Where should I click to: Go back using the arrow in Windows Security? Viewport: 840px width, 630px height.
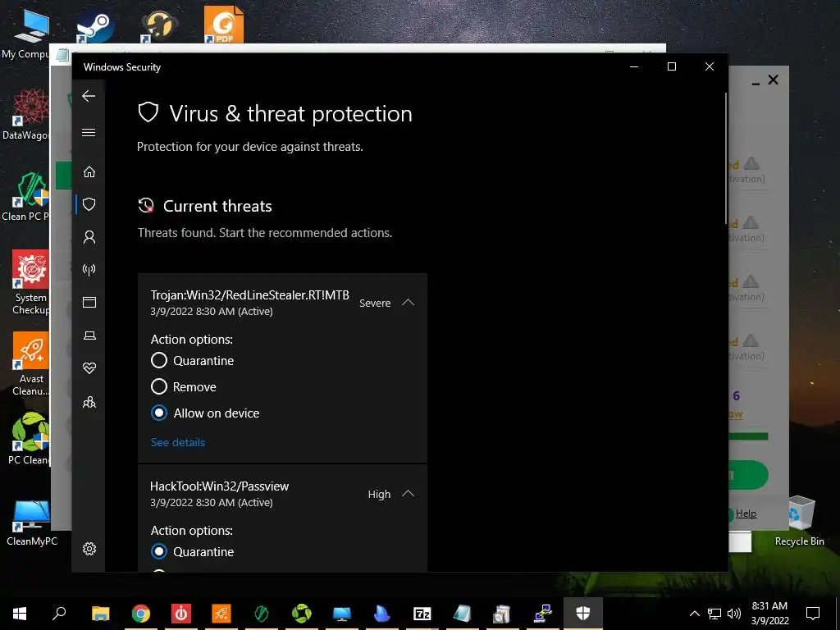point(89,97)
